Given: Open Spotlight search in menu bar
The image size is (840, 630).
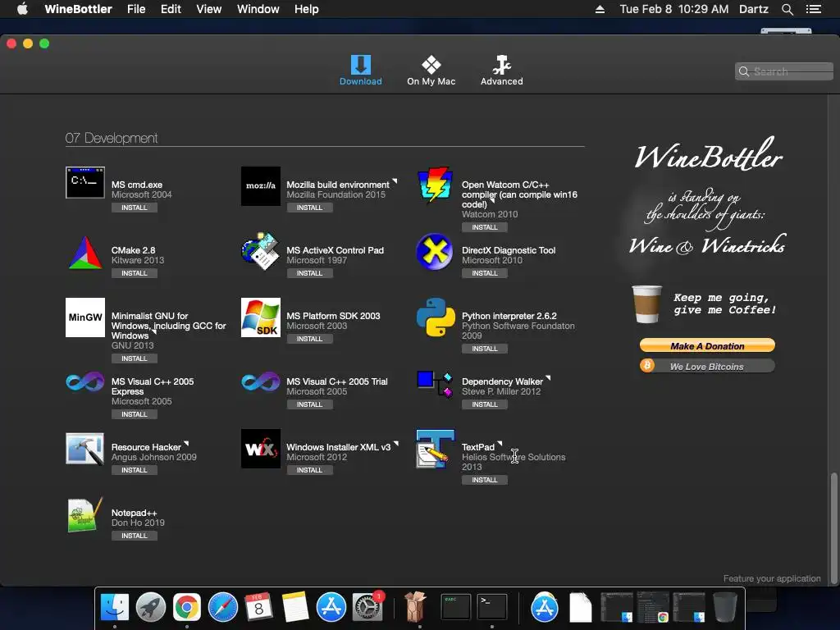Looking at the screenshot, I should 787,9.
